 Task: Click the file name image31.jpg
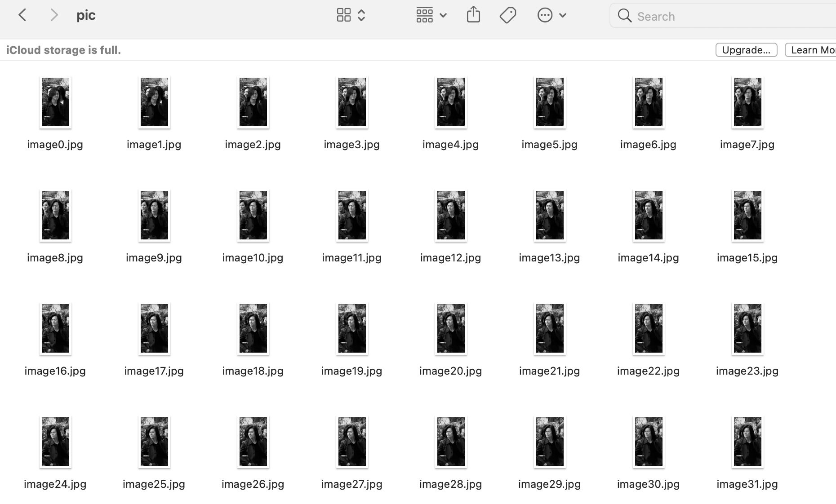pos(747,484)
